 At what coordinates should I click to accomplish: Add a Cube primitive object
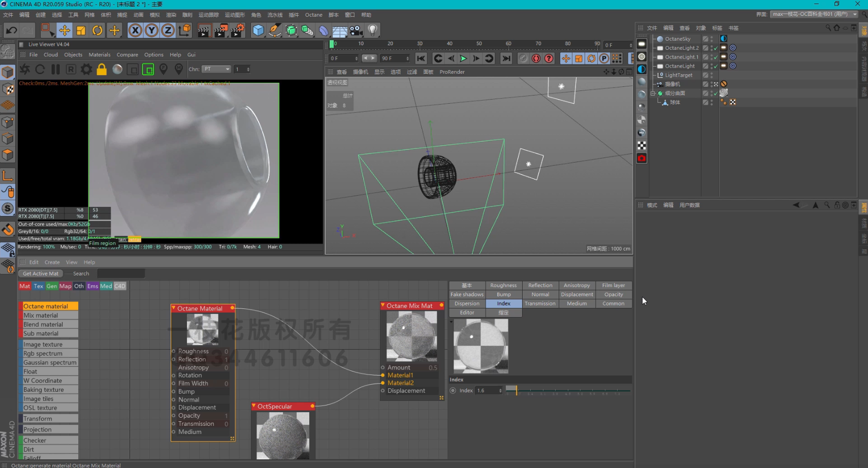click(x=259, y=30)
